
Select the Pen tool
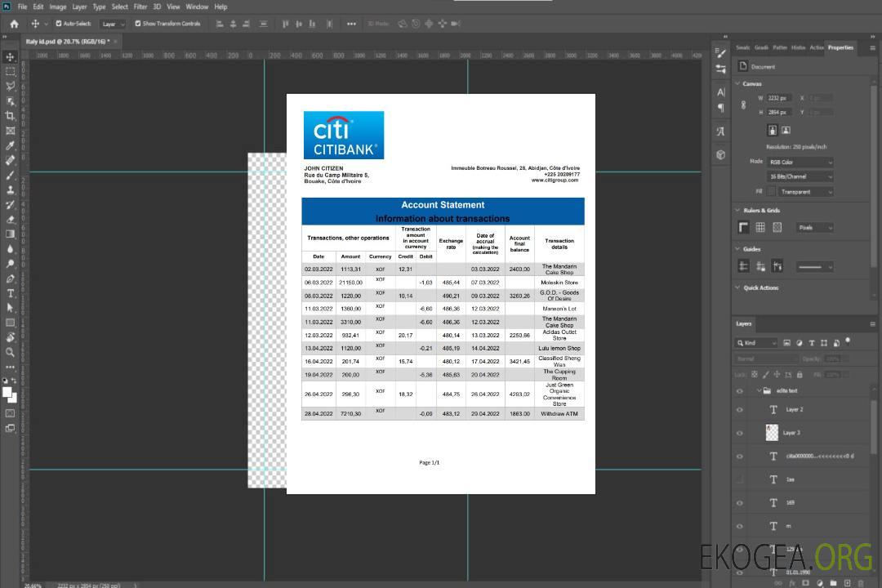(x=10, y=278)
